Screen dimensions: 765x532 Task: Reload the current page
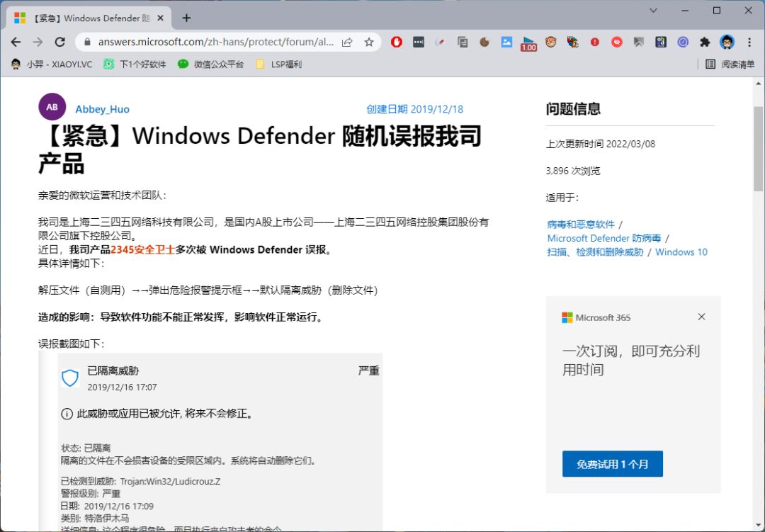[59, 42]
